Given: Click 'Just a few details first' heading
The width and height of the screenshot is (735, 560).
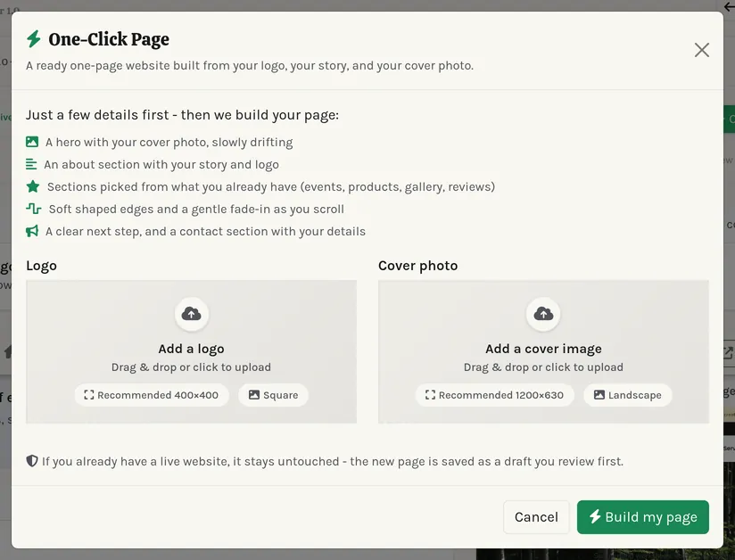Looking at the screenshot, I should [182, 115].
